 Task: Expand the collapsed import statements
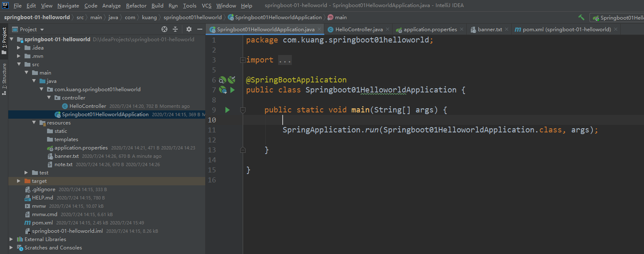point(243,60)
